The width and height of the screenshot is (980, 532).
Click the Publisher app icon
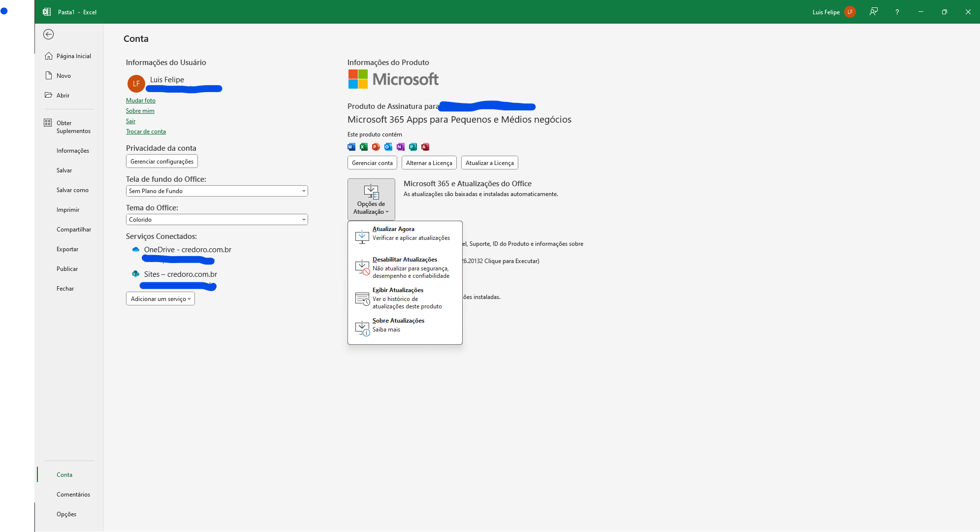click(x=413, y=147)
